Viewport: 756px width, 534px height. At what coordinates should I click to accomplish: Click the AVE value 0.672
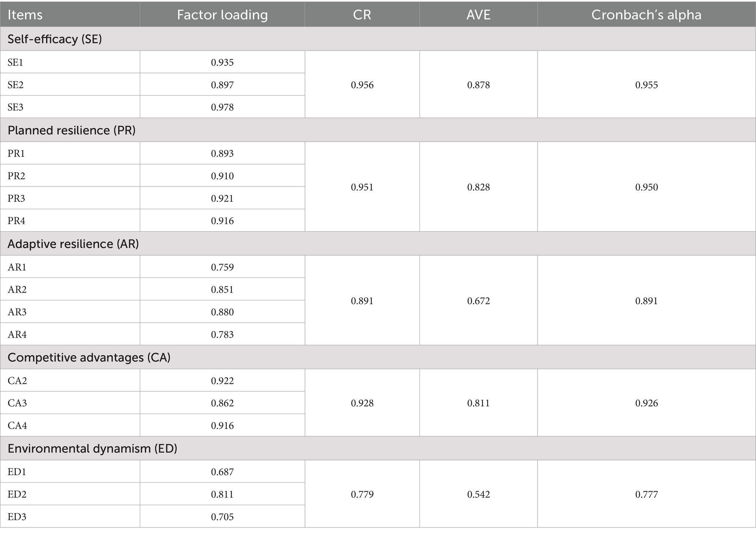tap(478, 301)
